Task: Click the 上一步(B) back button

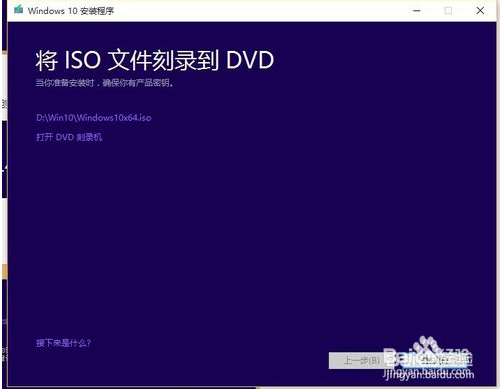Action: tap(361, 360)
